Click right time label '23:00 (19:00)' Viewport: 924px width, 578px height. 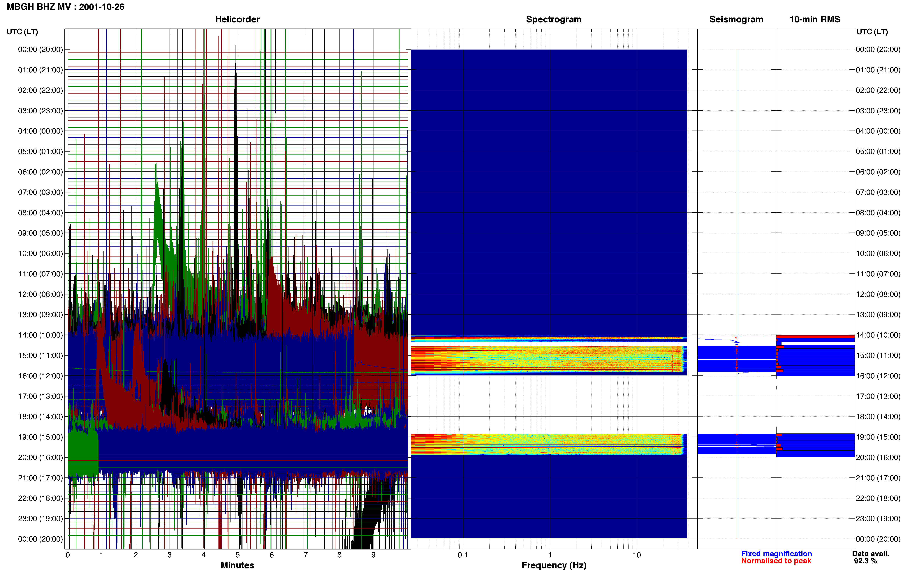878,519
